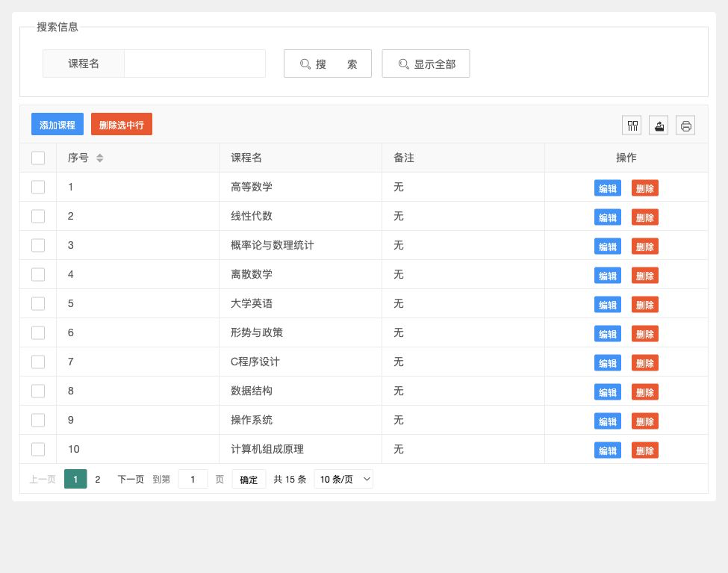Click the 显示全部 button

(x=426, y=64)
